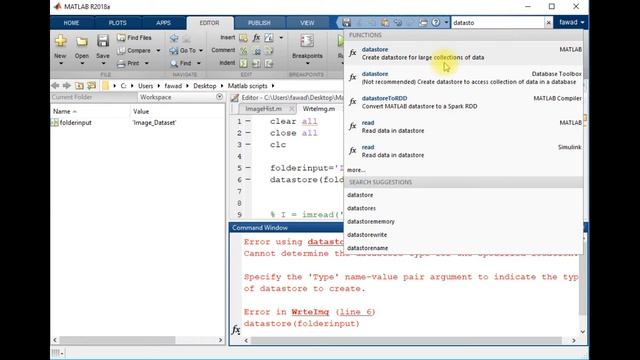
Task: Expand the Print dropdown arrow
Action: [x=147, y=63]
